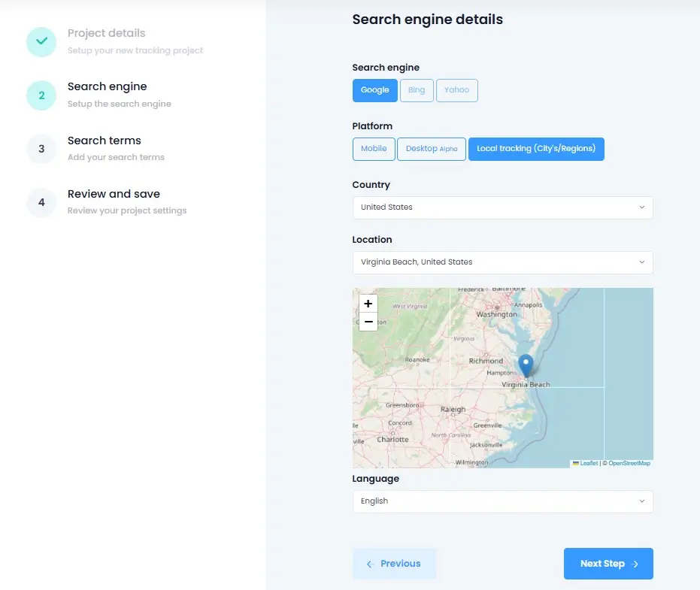The width and height of the screenshot is (700, 590).
Task: Click the "Jacksonville" map label
Action: [486, 445]
